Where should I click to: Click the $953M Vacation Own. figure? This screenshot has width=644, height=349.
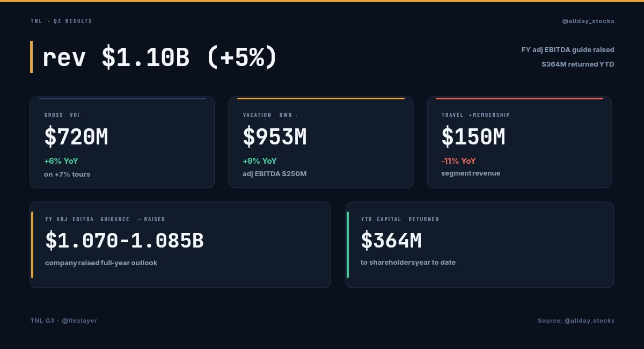275,137
